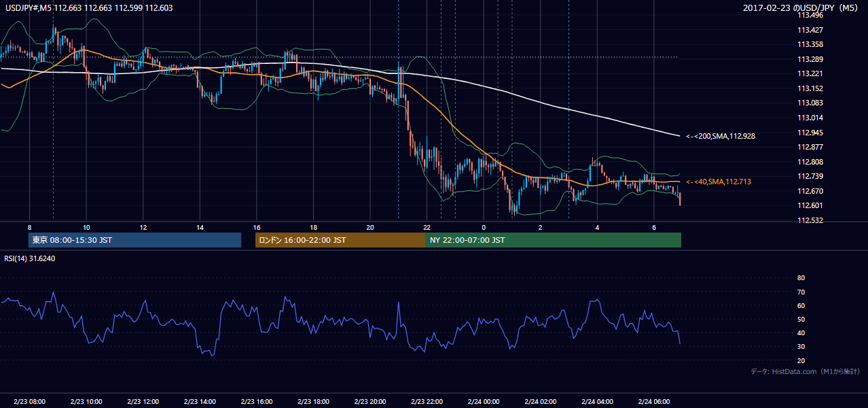Click price axis value 113.358

click(810, 44)
